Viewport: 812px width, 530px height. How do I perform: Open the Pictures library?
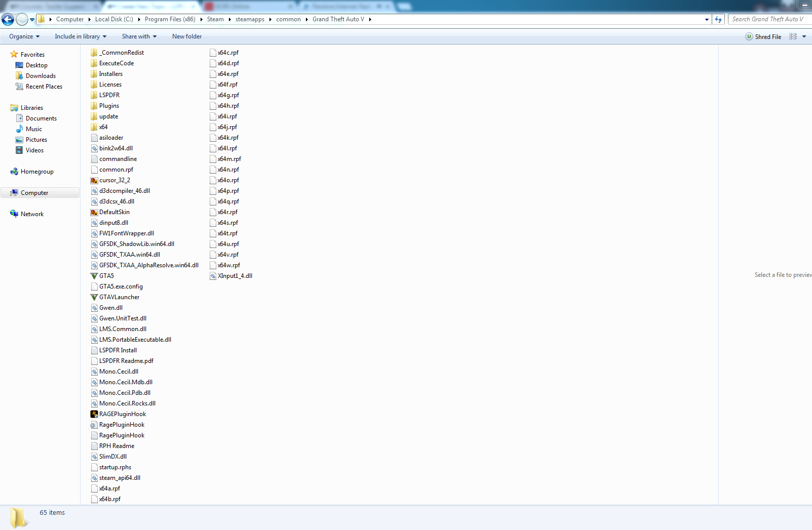click(x=36, y=140)
